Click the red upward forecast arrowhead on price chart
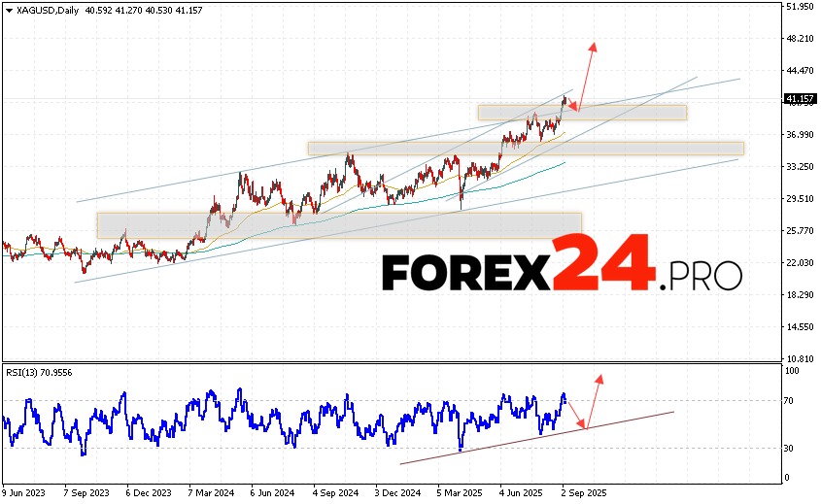 592,46
